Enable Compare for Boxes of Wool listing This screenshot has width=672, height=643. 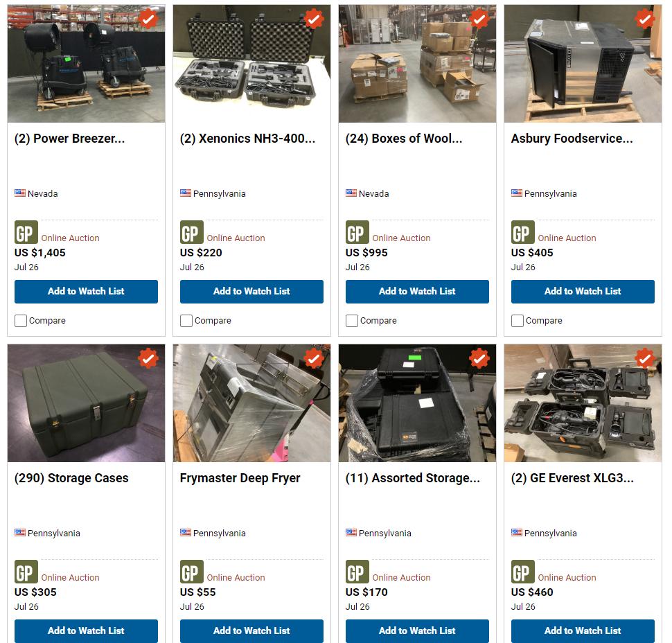(x=351, y=321)
